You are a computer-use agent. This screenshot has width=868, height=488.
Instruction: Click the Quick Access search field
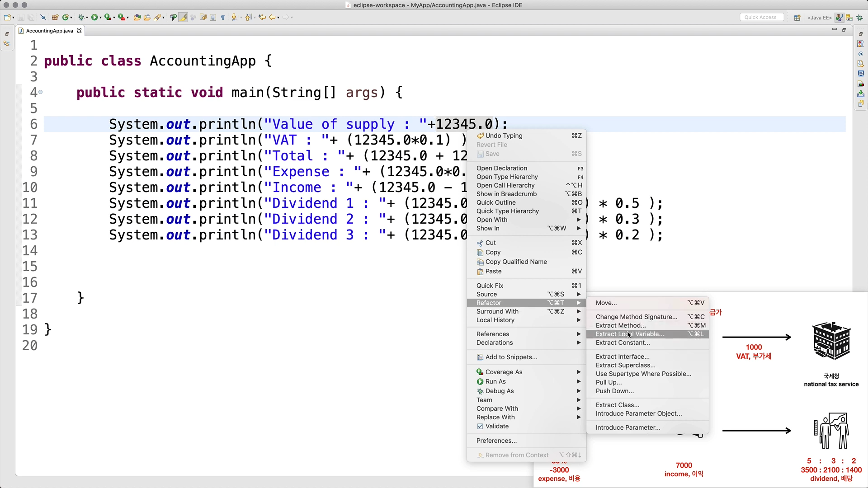[x=761, y=17]
